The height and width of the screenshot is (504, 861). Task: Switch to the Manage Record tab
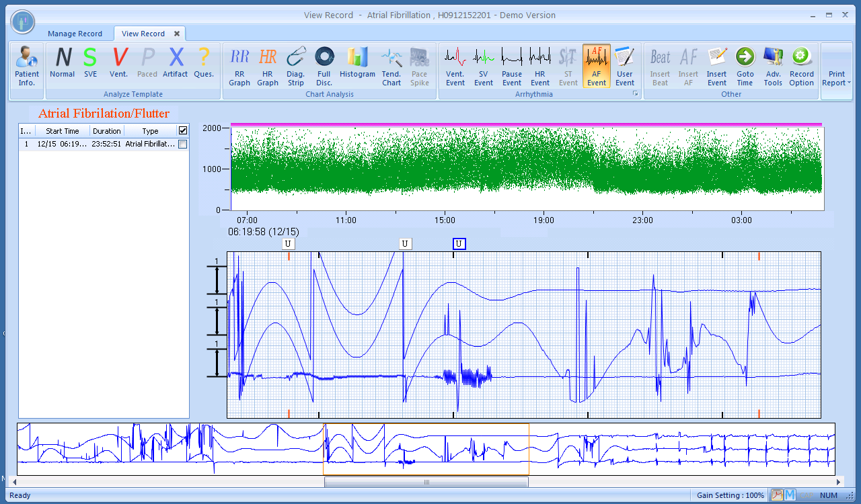pos(75,34)
